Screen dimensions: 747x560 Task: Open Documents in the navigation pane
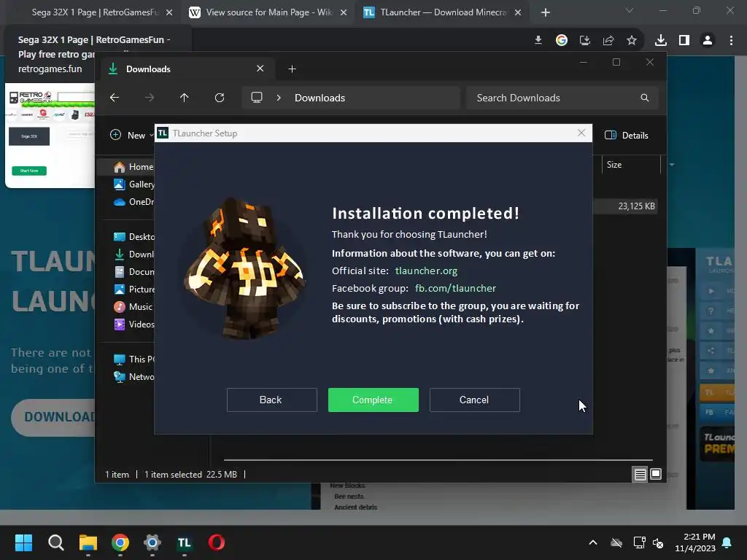(133, 272)
